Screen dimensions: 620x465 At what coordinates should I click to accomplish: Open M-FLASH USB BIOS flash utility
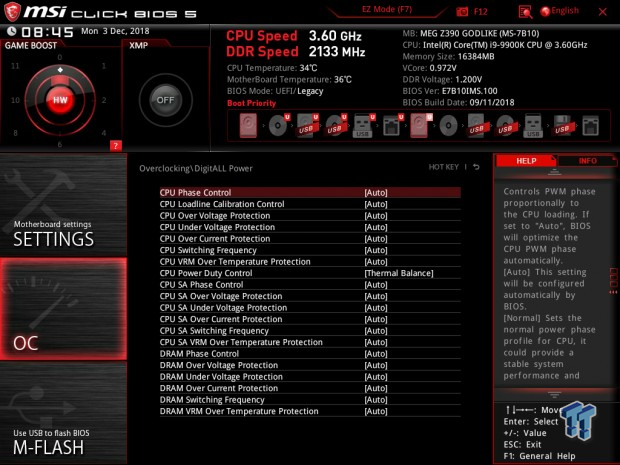[63, 413]
